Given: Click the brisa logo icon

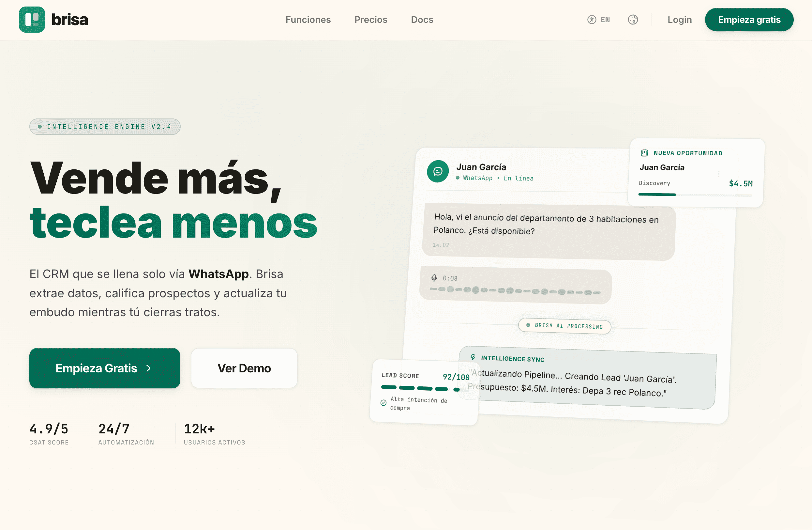Looking at the screenshot, I should [32, 20].
